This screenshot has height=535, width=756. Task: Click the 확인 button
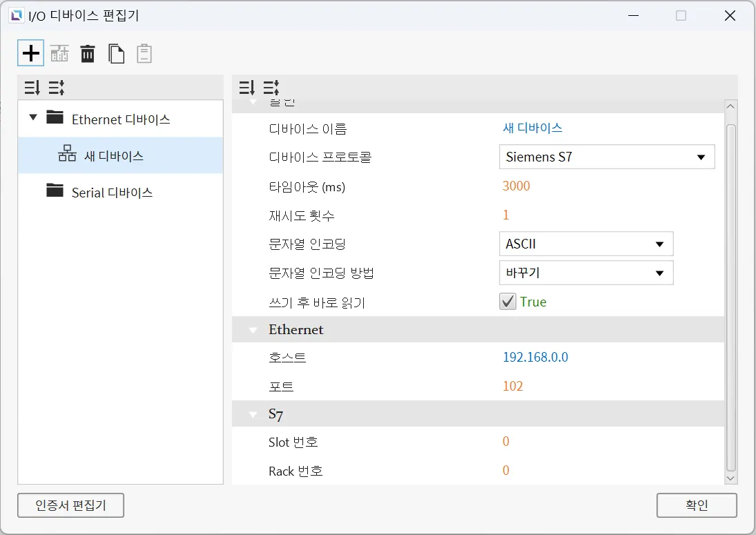coord(697,505)
